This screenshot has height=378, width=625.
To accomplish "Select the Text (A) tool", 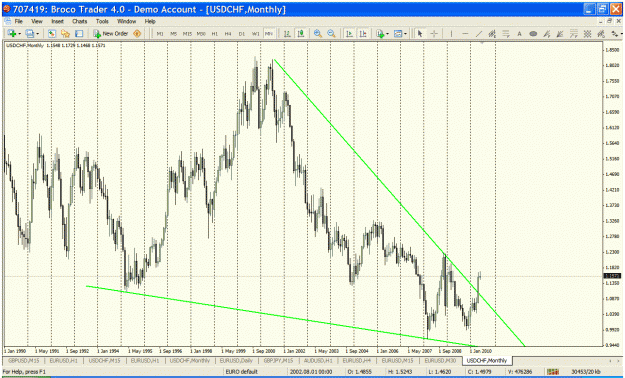I will coord(519,34).
